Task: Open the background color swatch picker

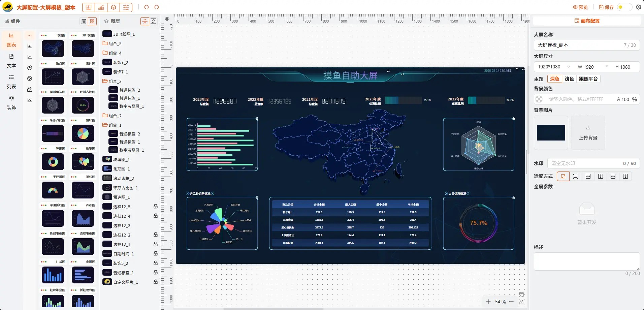Action: coord(539,99)
